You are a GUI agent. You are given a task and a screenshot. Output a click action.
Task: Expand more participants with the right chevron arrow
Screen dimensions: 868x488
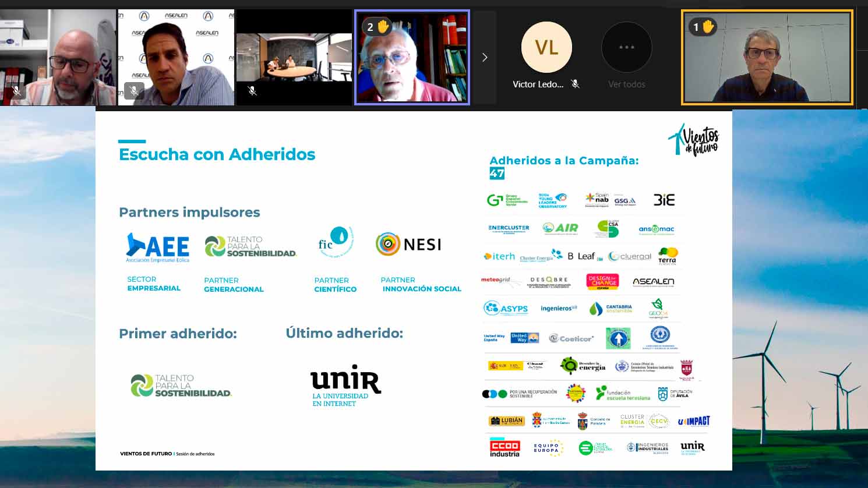[485, 57]
